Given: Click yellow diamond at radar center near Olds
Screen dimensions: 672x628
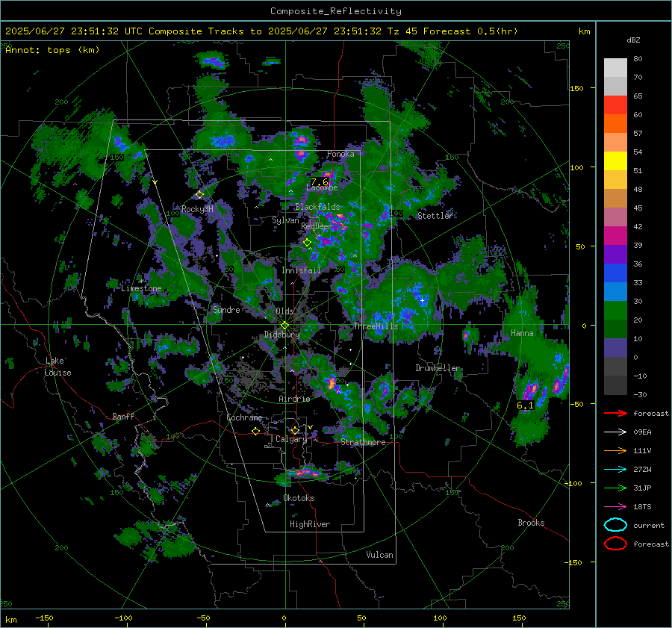Looking at the screenshot, I should click(x=284, y=326).
